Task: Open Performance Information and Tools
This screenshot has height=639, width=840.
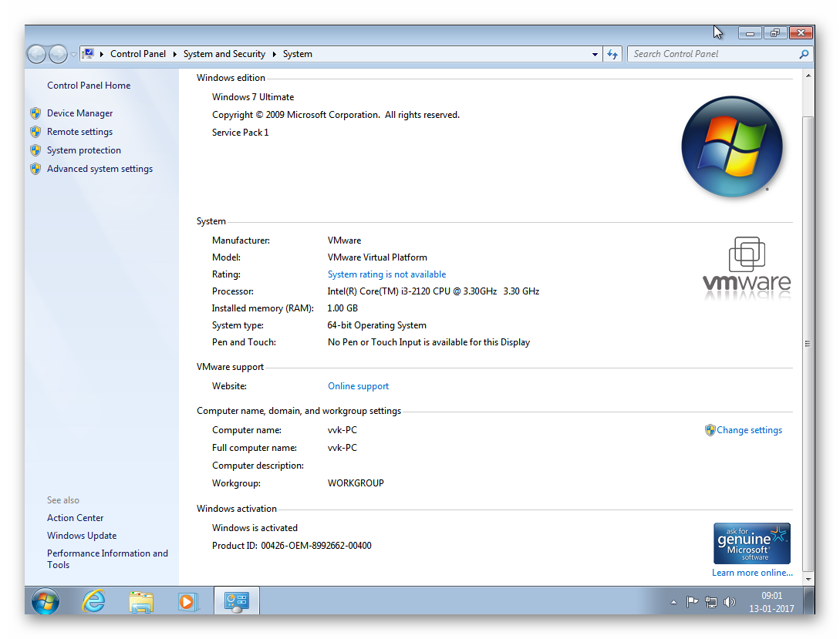Action: tap(107, 559)
